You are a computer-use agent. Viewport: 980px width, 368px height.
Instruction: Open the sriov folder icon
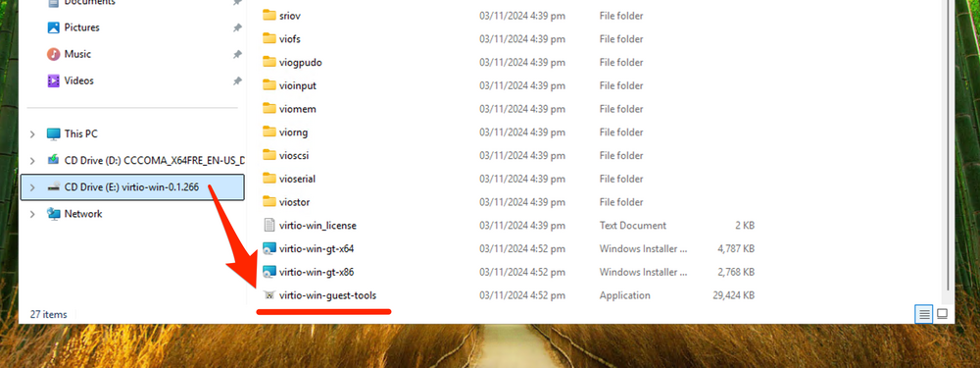[269, 16]
